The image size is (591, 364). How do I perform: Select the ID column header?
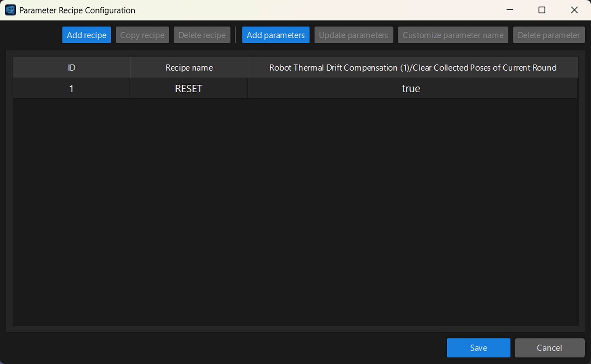pos(71,68)
